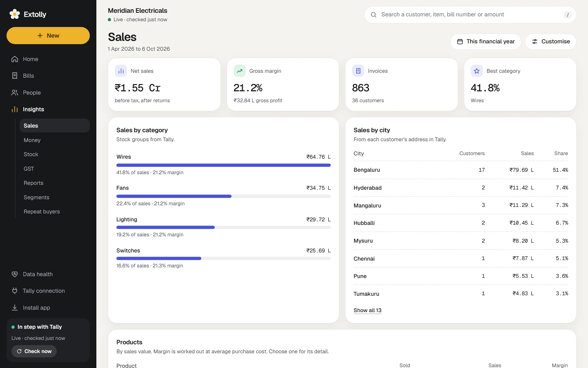Click the Switches category progress bar
The width and height of the screenshot is (588, 368).
[x=223, y=258]
